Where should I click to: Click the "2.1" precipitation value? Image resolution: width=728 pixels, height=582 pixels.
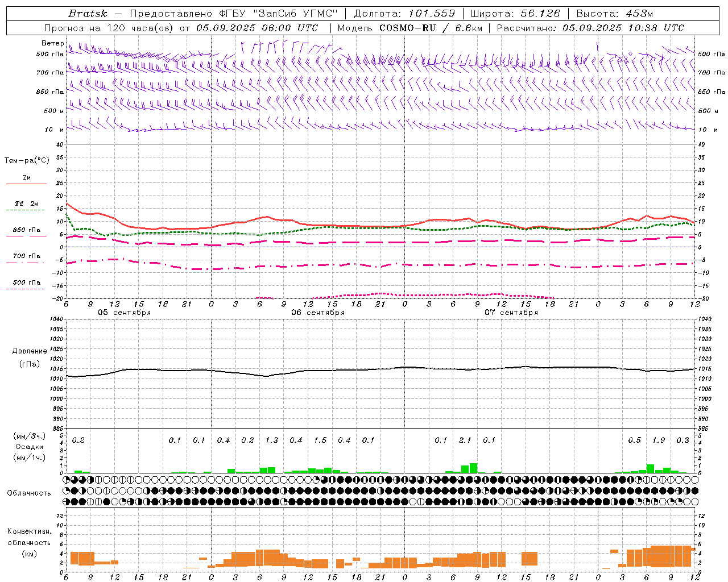[465, 440]
